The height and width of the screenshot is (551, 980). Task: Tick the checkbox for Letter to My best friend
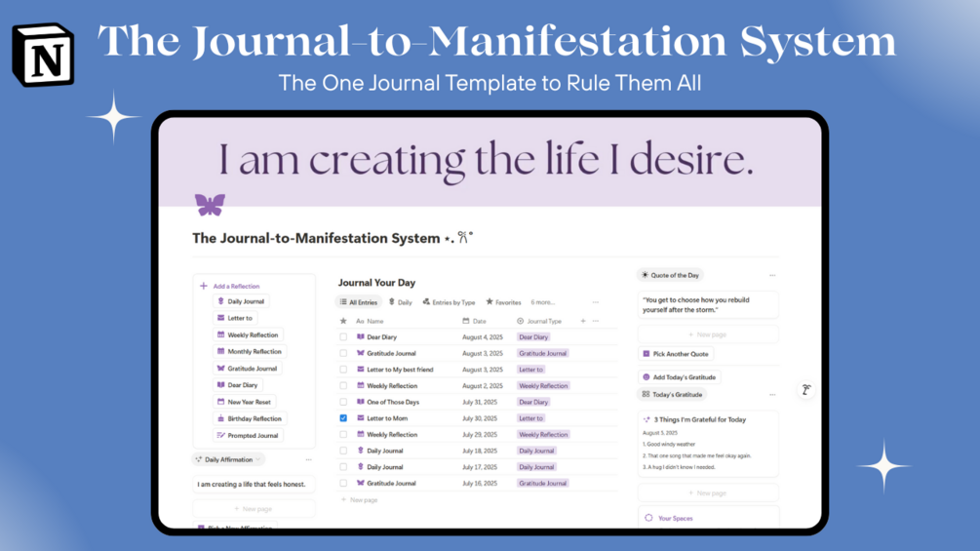pyautogui.click(x=343, y=370)
